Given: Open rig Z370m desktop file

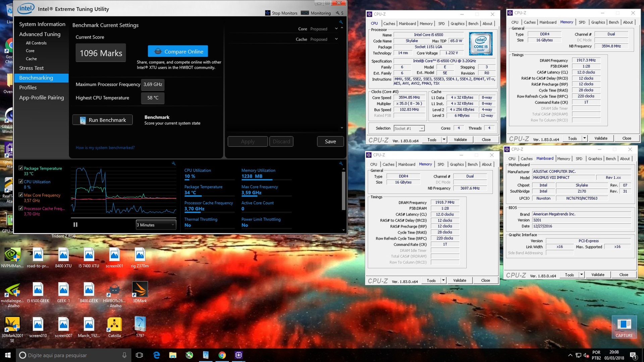Looking at the screenshot, I should 140,258.
